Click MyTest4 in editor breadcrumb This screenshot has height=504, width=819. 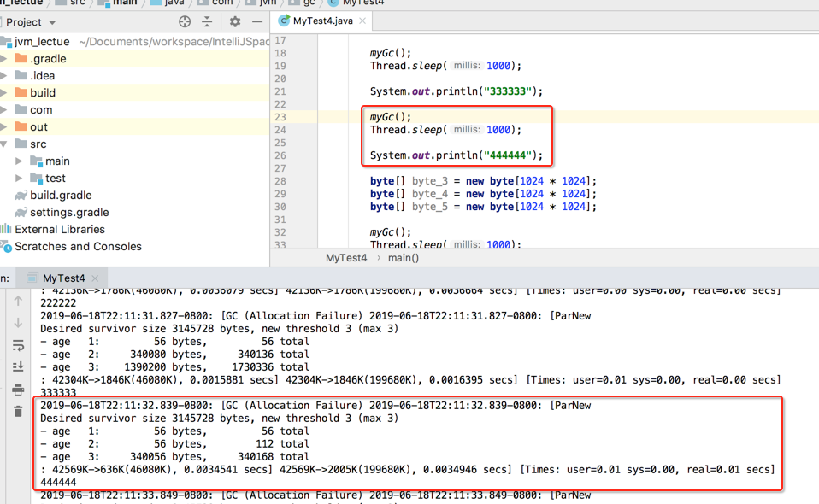tap(346, 258)
